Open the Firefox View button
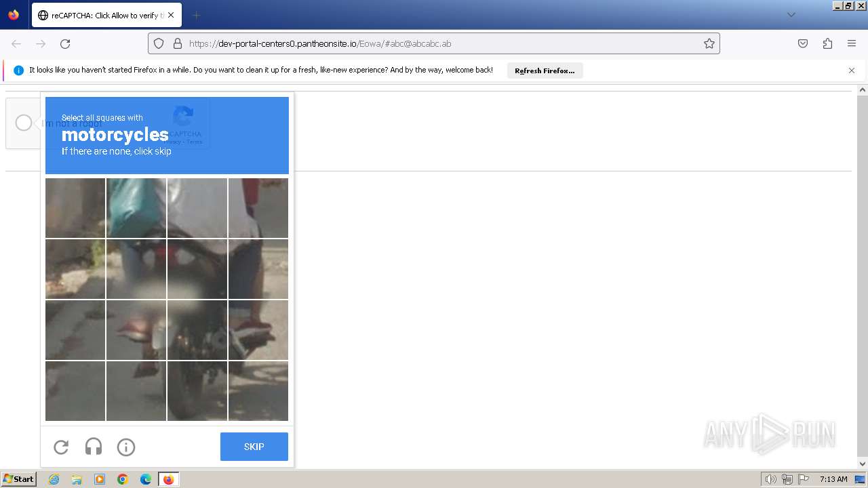Viewport: 868px width, 488px height. click(x=14, y=15)
